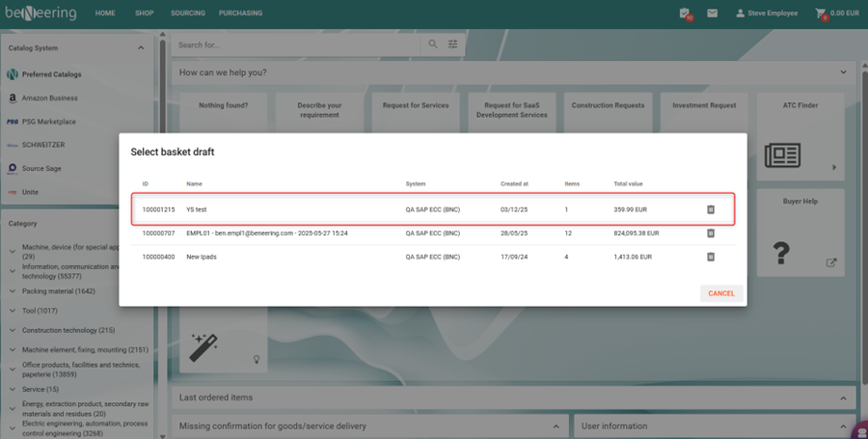Open the mail messages icon
Image resolution: width=868 pixels, height=439 pixels.
pos(713,14)
